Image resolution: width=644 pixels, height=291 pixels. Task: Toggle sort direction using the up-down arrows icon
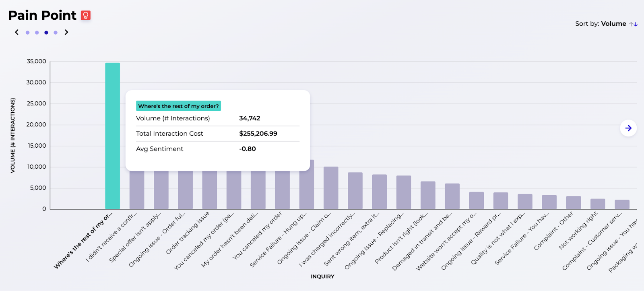tap(634, 24)
